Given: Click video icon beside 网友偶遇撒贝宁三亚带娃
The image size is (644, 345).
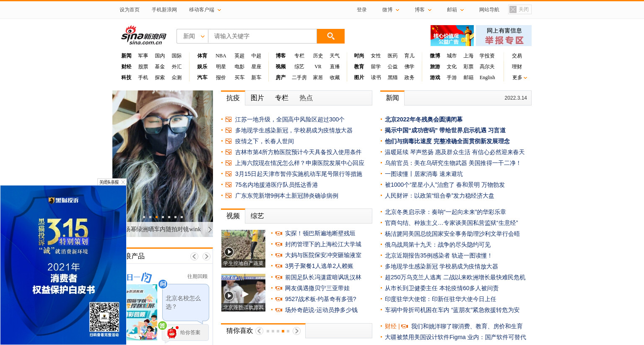Looking at the screenshot, I should coord(279,288).
